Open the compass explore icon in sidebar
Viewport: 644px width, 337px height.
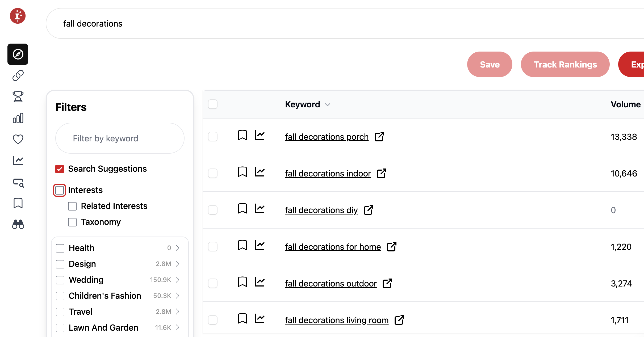(x=18, y=54)
